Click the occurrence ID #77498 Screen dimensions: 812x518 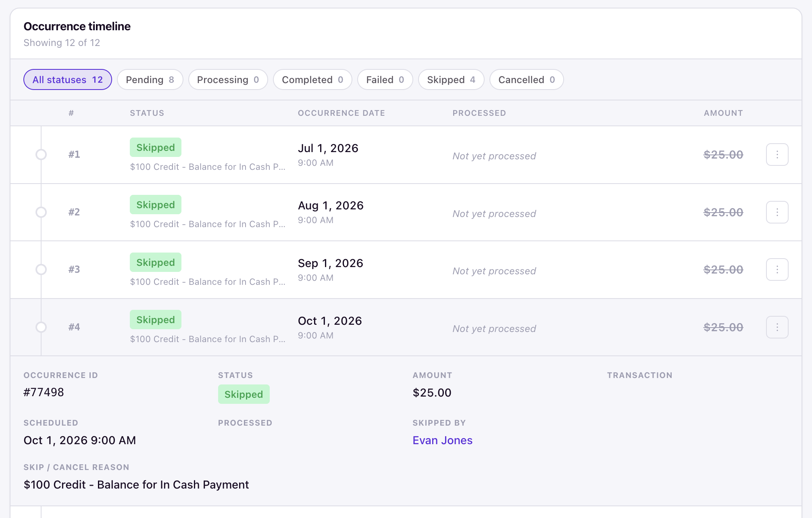44,392
